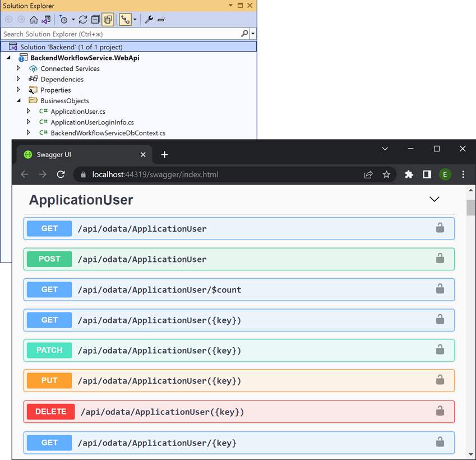476x460 pixels.
Task: Select the Dependencies item
Action: (62, 79)
